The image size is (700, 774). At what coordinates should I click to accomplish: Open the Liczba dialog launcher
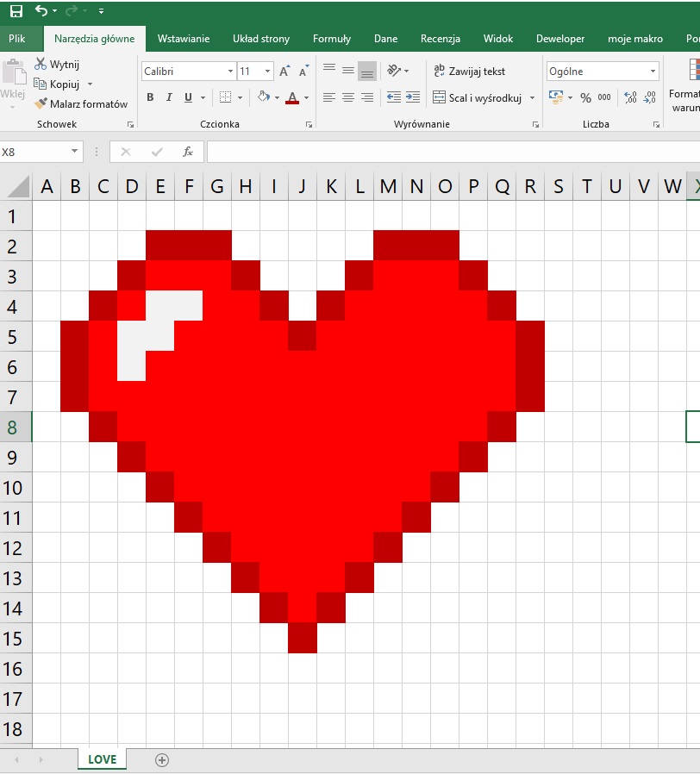pyautogui.click(x=657, y=125)
